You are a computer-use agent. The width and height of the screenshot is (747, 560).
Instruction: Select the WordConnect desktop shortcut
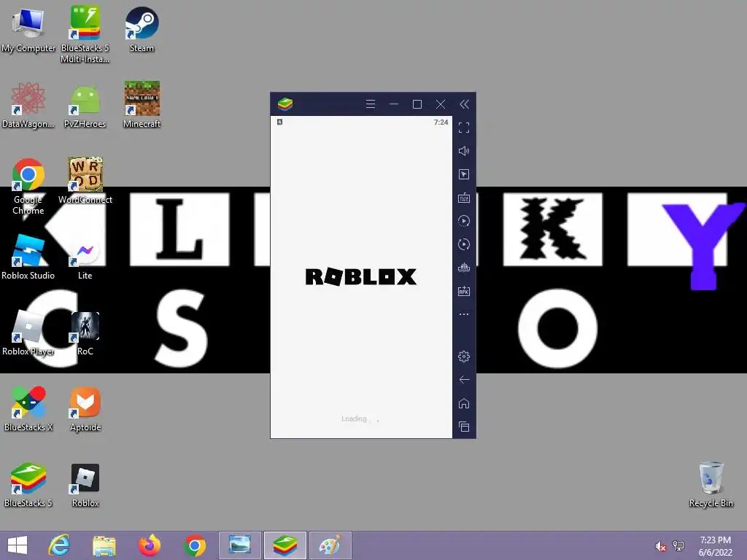(x=85, y=181)
